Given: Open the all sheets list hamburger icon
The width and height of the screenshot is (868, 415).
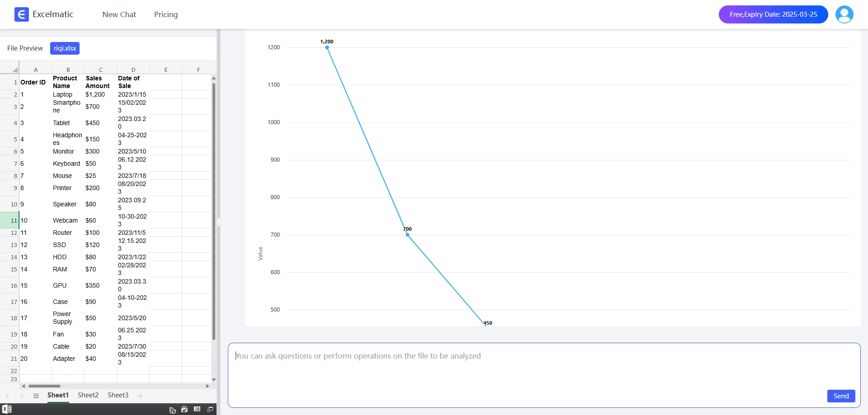Looking at the screenshot, I should tap(36, 396).
